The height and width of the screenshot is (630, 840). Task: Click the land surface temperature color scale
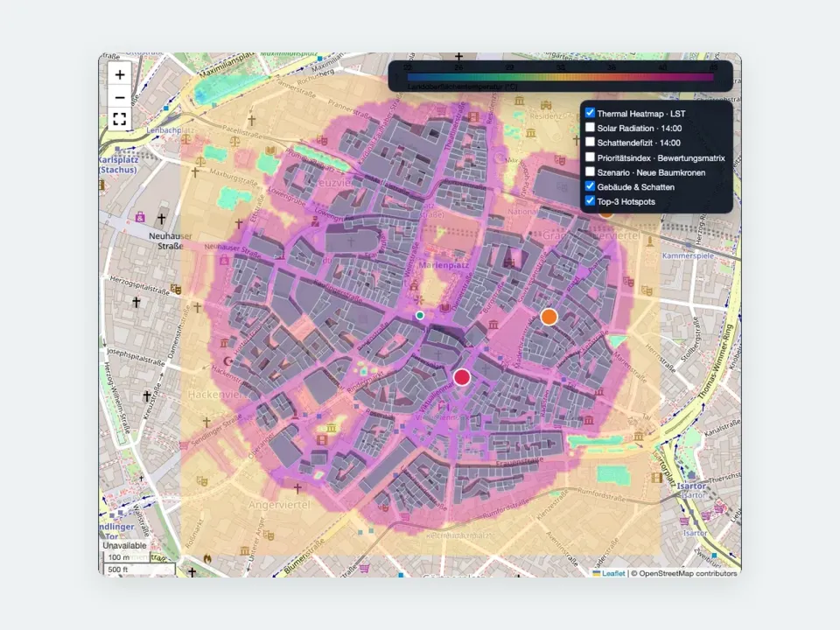pos(560,77)
